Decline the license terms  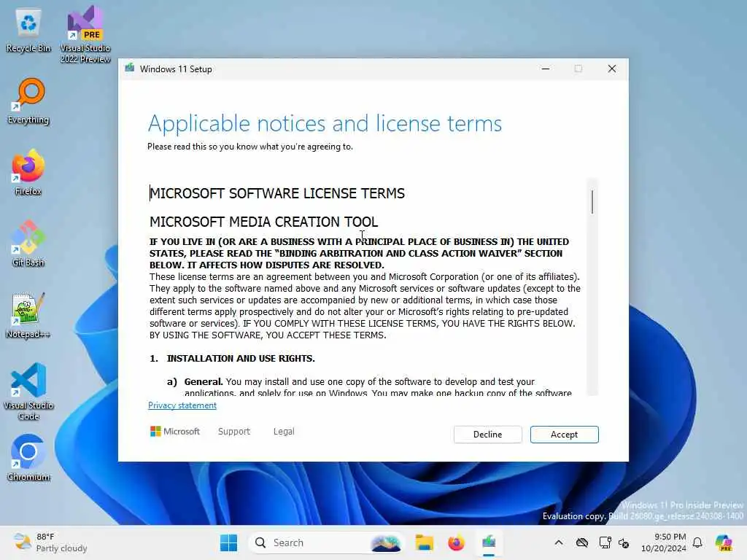coord(487,435)
